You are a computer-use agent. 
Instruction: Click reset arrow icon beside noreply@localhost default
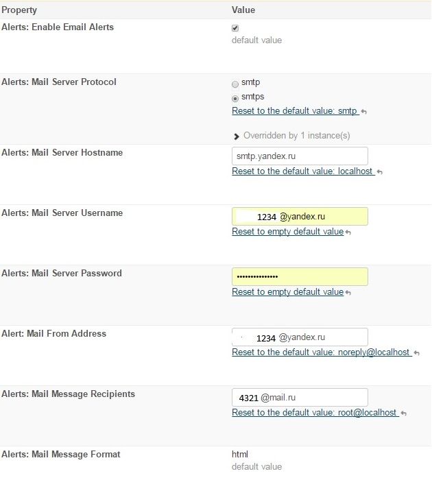coord(416,352)
